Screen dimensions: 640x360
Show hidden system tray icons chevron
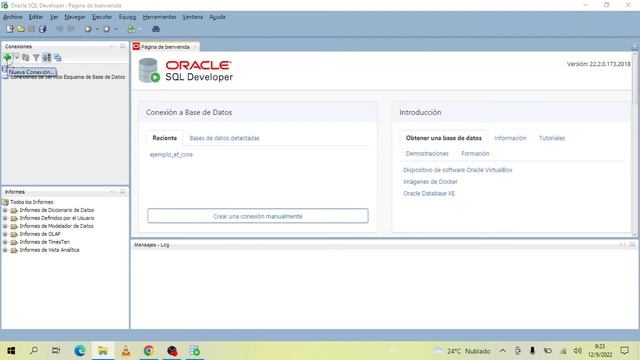tap(502, 351)
